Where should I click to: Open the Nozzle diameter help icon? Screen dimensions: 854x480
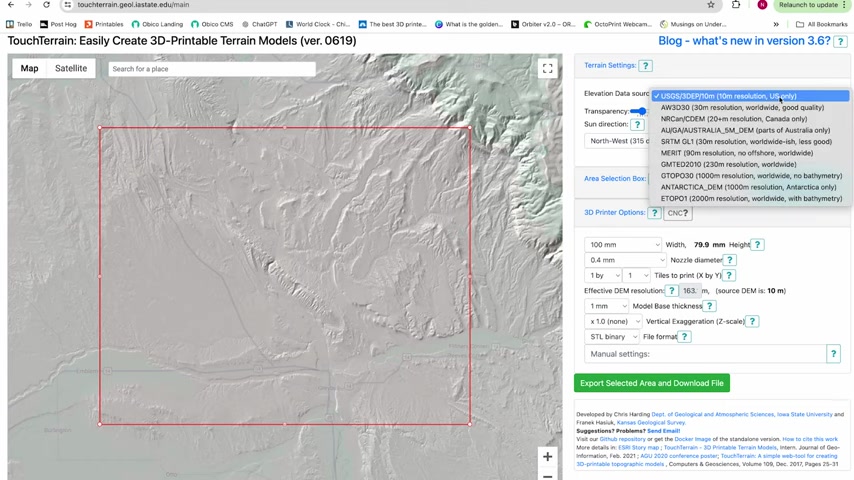click(729, 260)
